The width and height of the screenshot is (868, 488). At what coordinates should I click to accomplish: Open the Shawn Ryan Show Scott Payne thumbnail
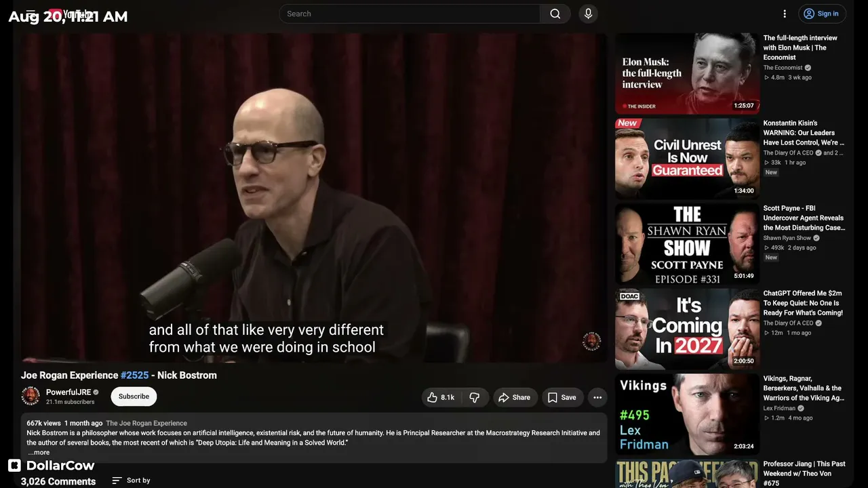click(687, 244)
